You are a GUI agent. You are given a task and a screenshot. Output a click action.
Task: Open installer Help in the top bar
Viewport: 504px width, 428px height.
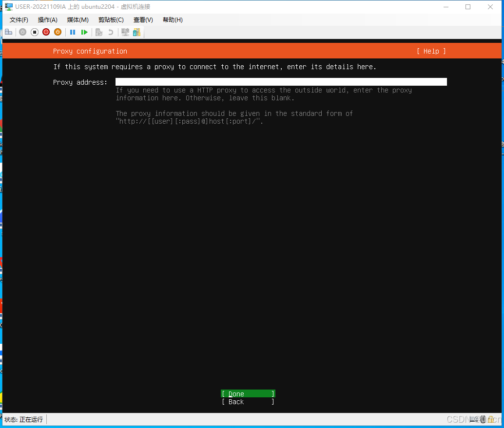pos(431,51)
